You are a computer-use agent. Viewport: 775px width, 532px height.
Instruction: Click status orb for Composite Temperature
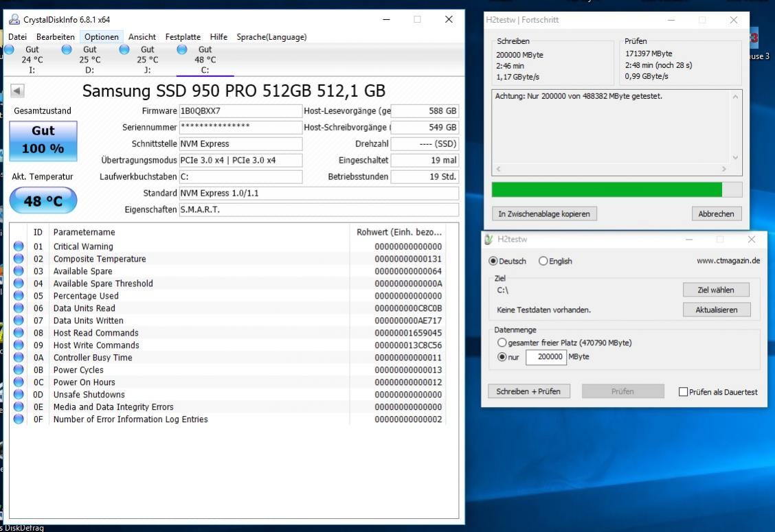coord(19,258)
